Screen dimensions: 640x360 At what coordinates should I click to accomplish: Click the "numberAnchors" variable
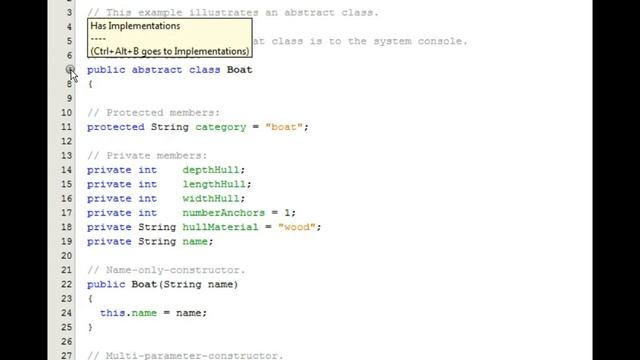point(223,213)
